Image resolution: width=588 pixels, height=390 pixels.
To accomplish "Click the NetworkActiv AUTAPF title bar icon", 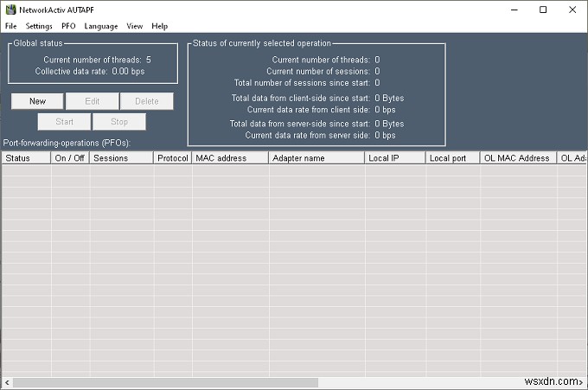I will 10,10.
